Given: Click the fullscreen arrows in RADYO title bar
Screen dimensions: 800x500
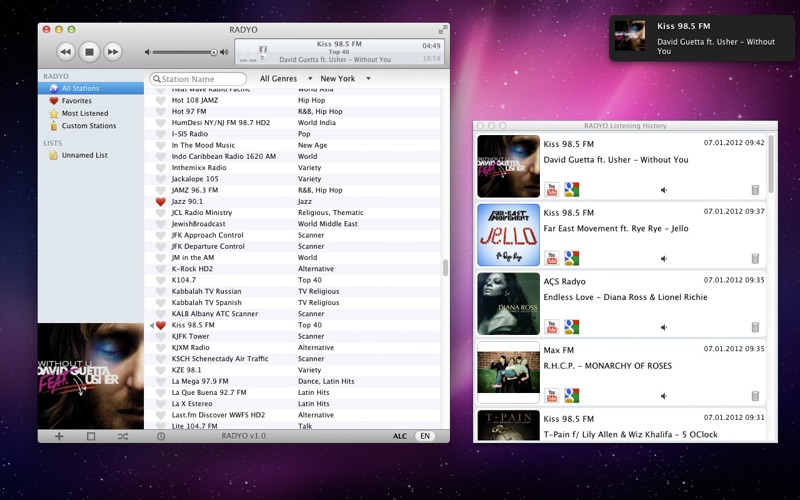Looking at the screenshot, I should pos(442,30).
